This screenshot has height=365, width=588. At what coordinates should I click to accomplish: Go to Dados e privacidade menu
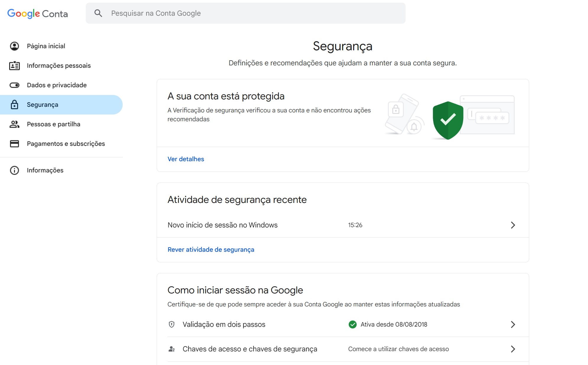coord(57,85)
